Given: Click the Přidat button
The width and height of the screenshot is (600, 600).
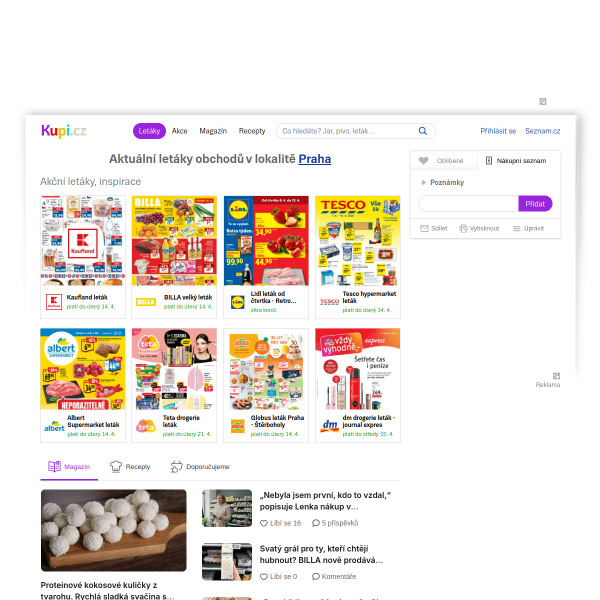Looking at the screenshot, I should (535, 204).
